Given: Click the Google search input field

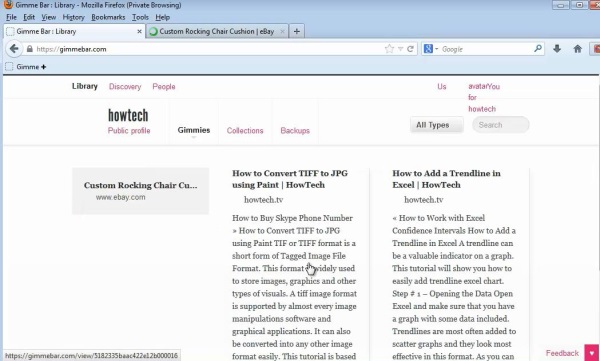Looking at the screenshot, I should pos(486,49).
